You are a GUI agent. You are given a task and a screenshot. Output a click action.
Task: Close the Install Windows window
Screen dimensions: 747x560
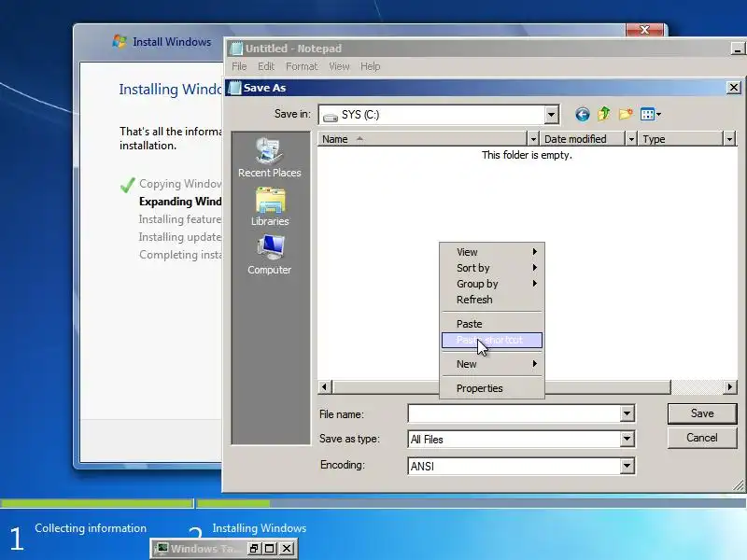(644, 30)
